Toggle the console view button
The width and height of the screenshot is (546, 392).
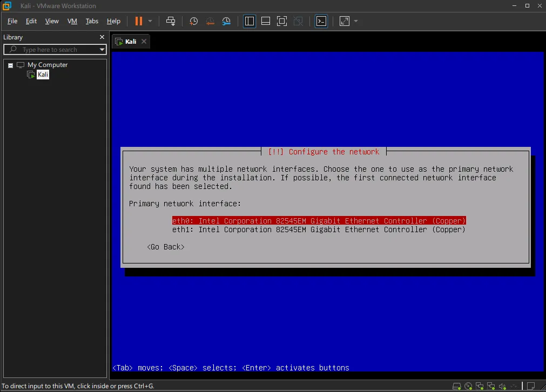(321, 21)
